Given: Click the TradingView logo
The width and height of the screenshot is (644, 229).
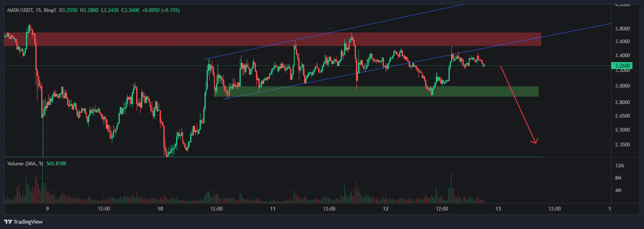Looking at the screenshot, I should pyautogui.click(x=23, y=222).
